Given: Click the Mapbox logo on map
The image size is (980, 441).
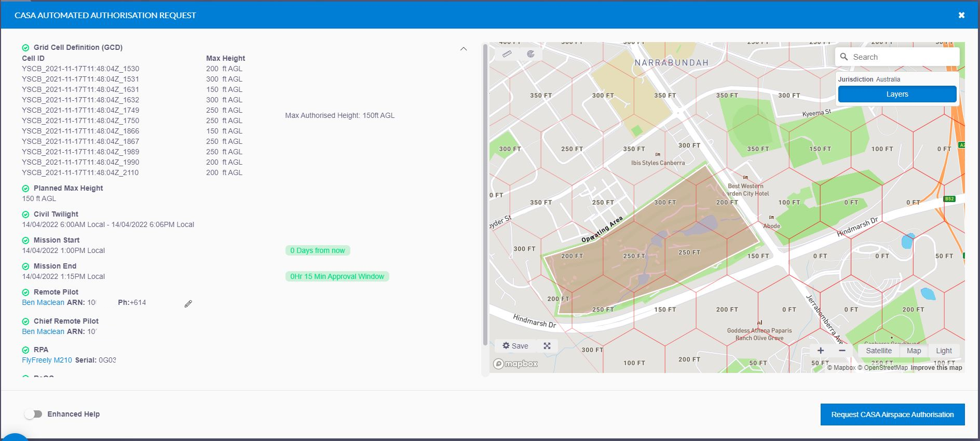Looking at the screenshot, I should (515, 364).
